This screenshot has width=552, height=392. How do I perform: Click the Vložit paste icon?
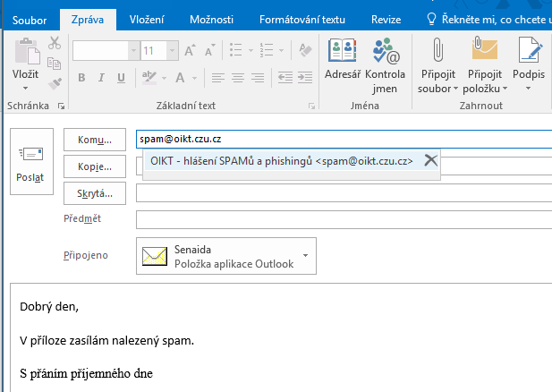[x=27, y=51]
